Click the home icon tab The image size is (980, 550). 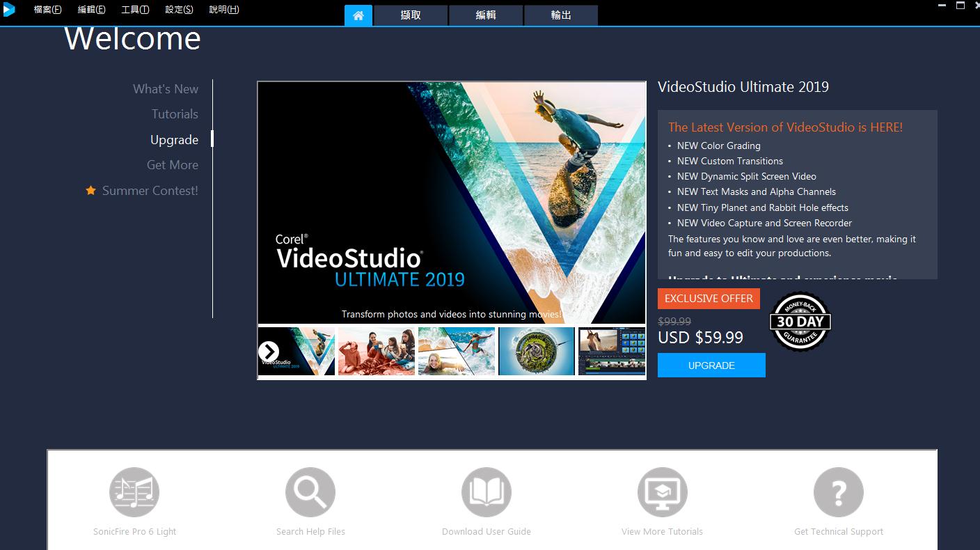coord(358,15)
